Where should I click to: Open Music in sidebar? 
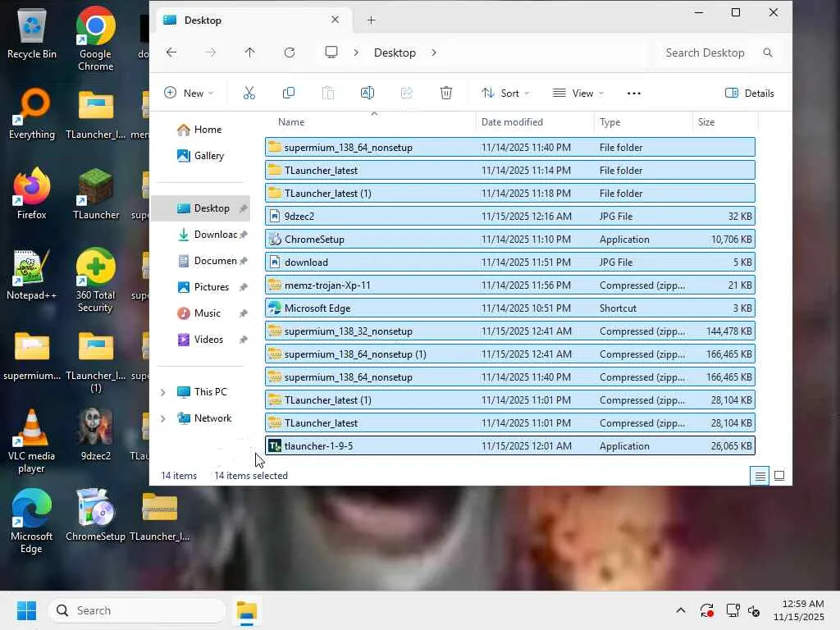click(x=199, y=313)
